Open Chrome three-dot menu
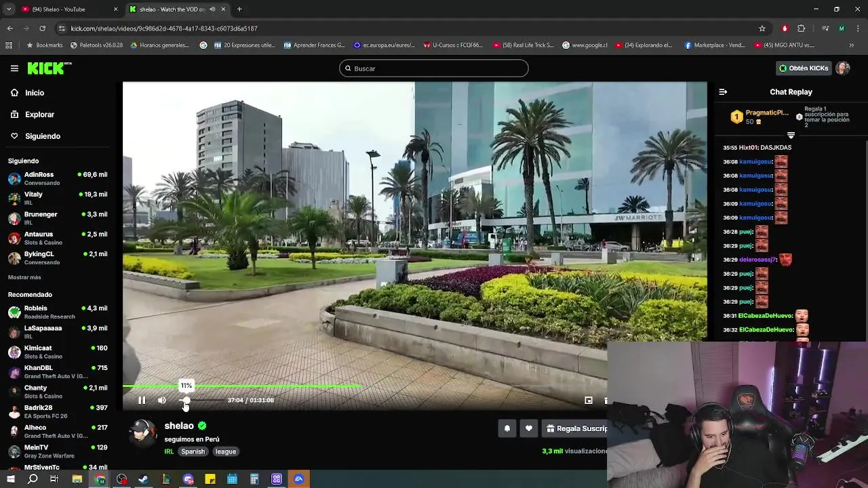 click(x=857, y=28)
